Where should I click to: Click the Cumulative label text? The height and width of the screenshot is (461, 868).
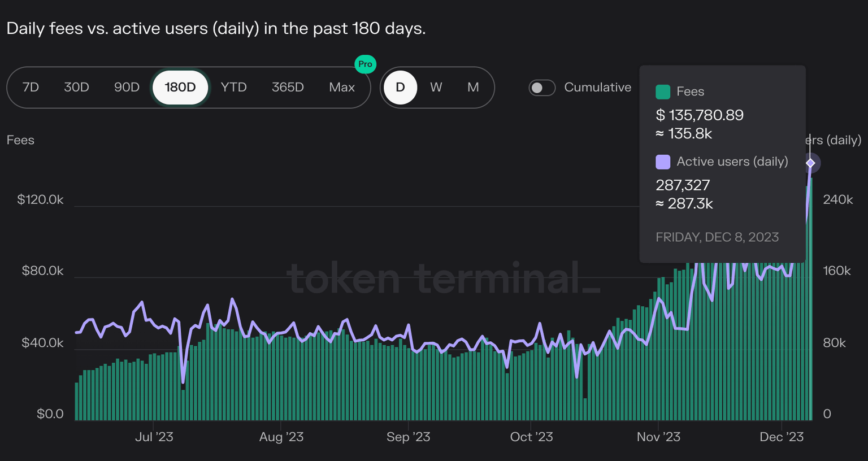(597, 88)
